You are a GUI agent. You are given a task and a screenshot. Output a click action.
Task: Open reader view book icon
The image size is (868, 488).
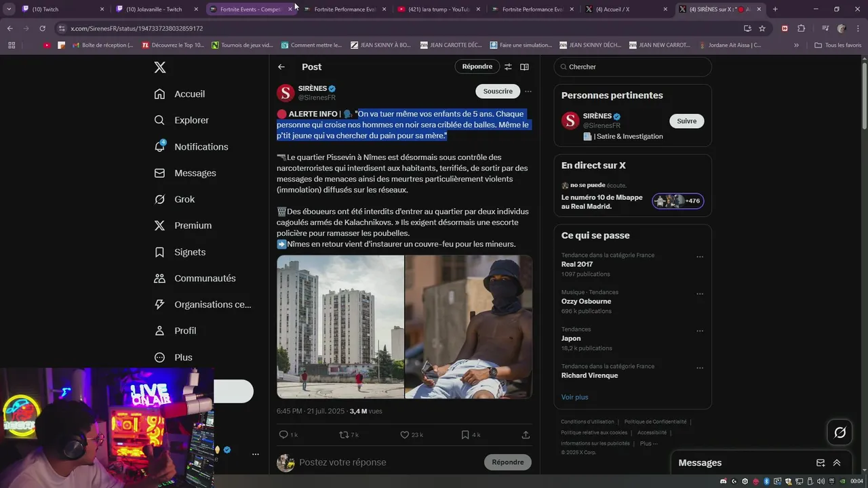point(524,67)
